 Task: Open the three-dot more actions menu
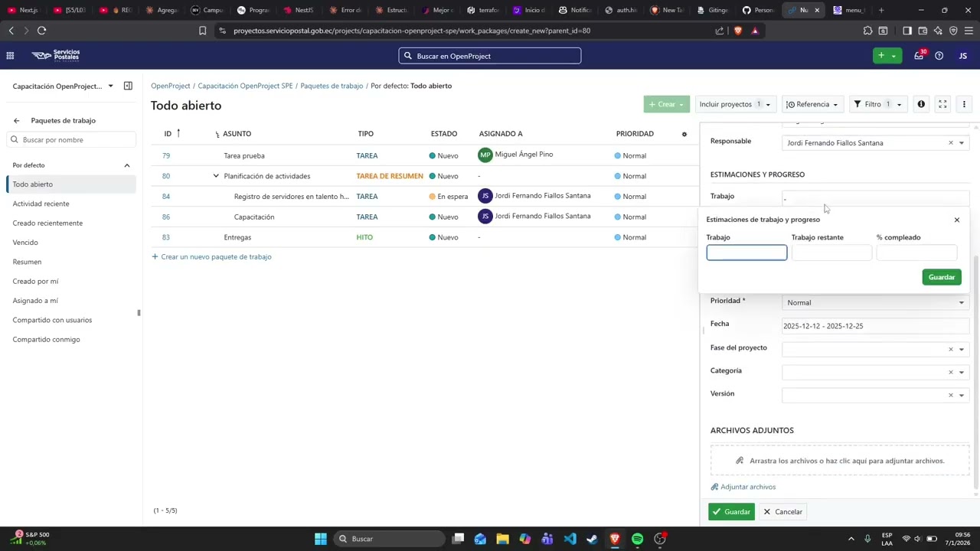click(964, 104)
